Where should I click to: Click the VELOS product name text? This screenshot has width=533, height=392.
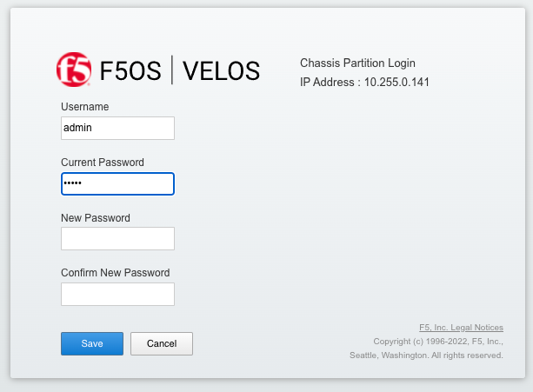tap(222, 71)
